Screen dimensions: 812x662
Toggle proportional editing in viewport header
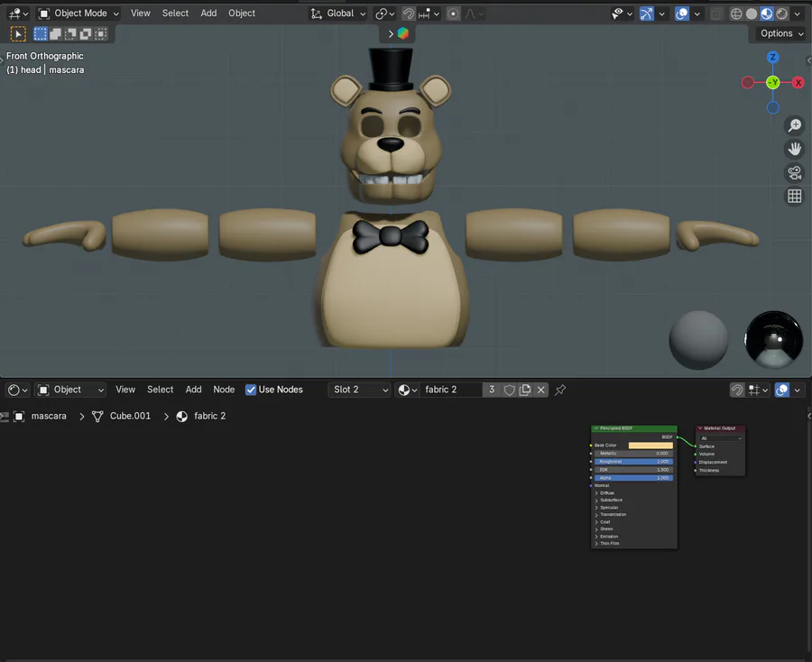(453, 14)
